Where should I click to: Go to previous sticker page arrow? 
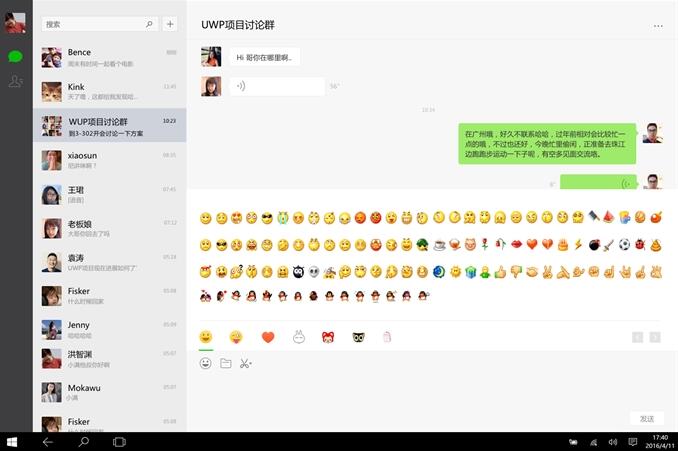click(637, 337)
